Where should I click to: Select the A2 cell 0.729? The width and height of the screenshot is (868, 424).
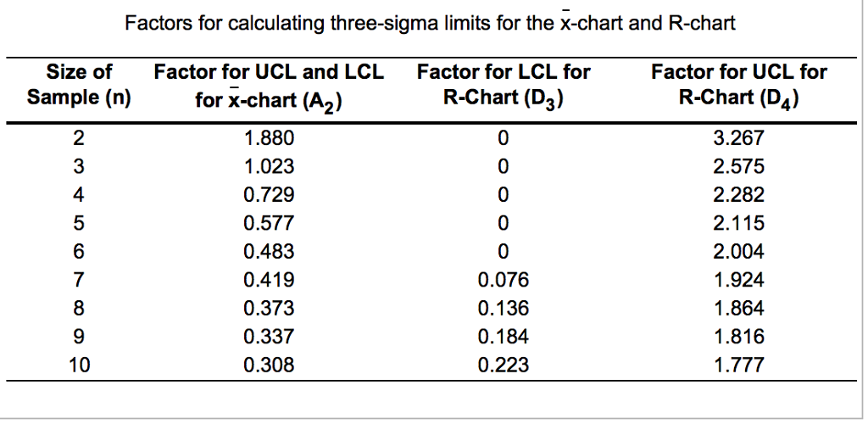(x=269, y=195)
